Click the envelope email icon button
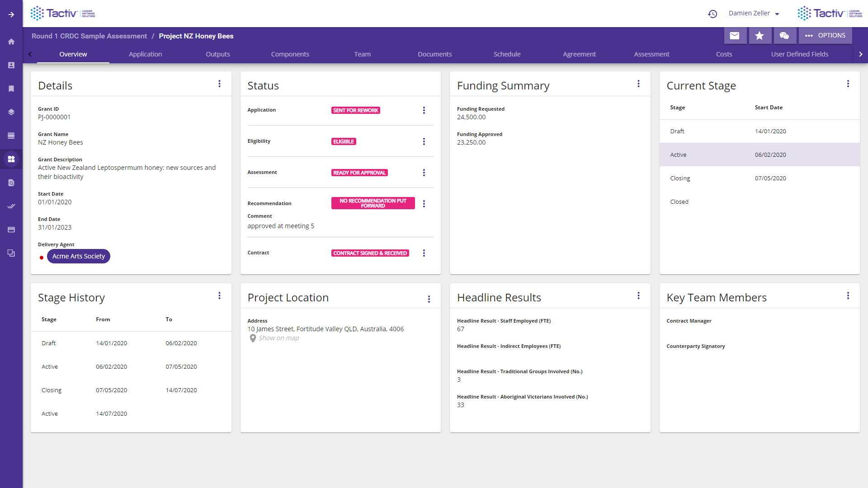The image size is (868, 488). tap(735, 36)
